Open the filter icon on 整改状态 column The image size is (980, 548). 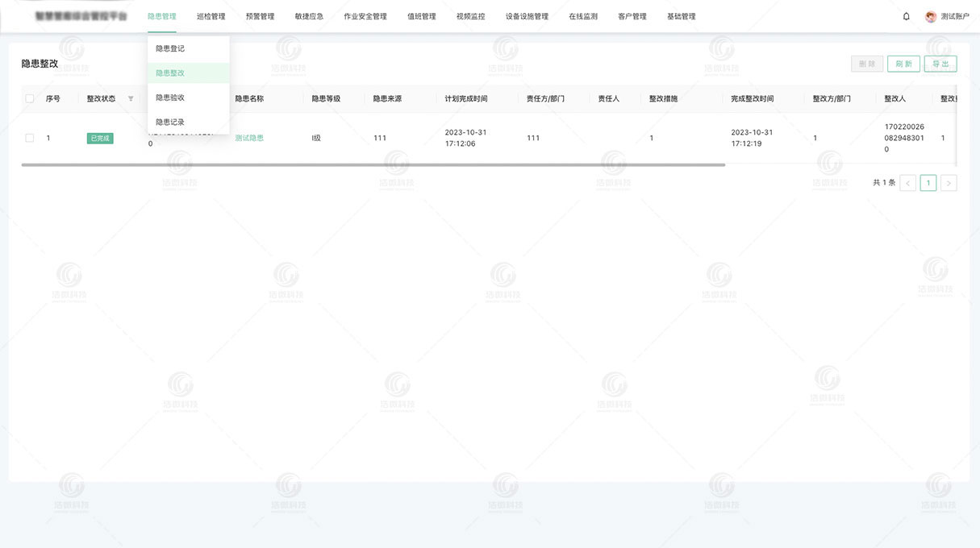[x=130, y=98]
